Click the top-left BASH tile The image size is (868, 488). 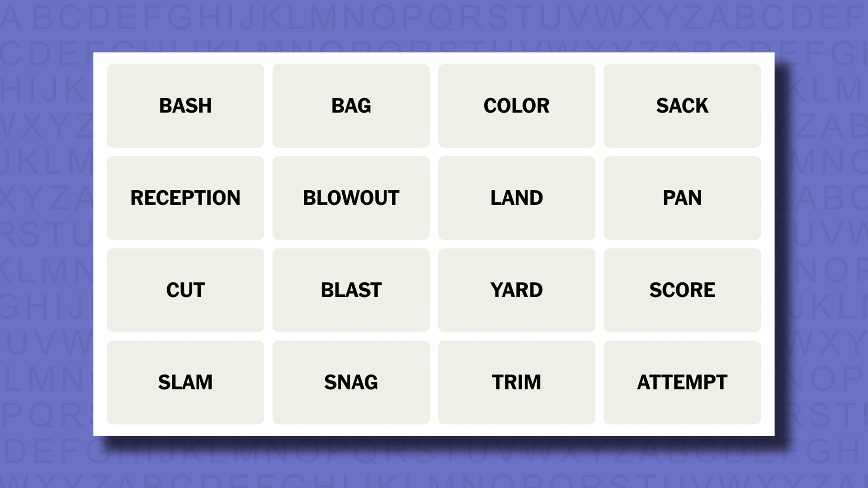click(x=185, y=105)
